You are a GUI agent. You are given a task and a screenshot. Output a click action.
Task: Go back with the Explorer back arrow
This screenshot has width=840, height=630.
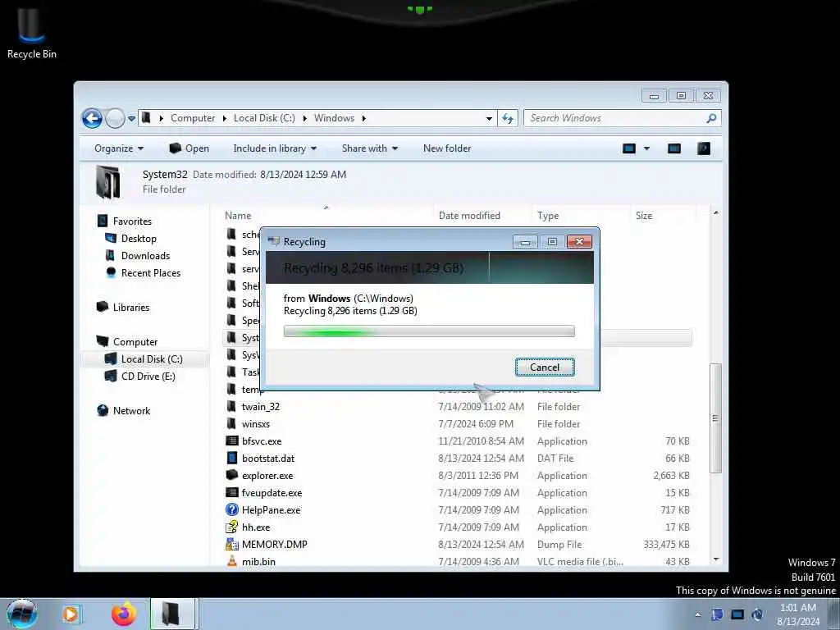(x=92, y=118)
